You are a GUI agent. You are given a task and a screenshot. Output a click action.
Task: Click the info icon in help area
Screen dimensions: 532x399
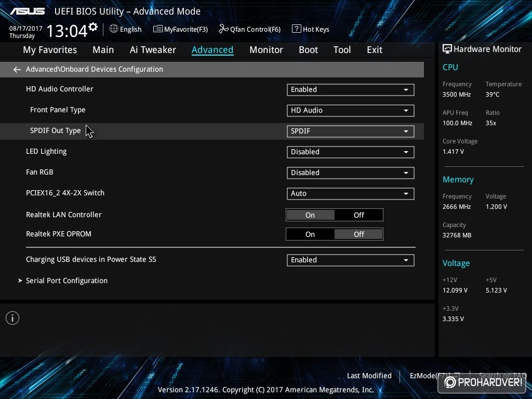click(12, 318)
